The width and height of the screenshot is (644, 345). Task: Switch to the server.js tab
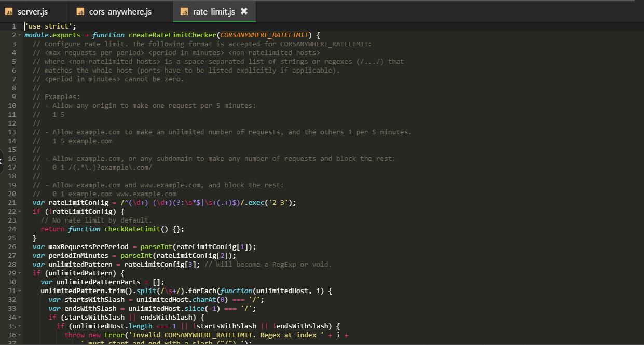point(32,11)
